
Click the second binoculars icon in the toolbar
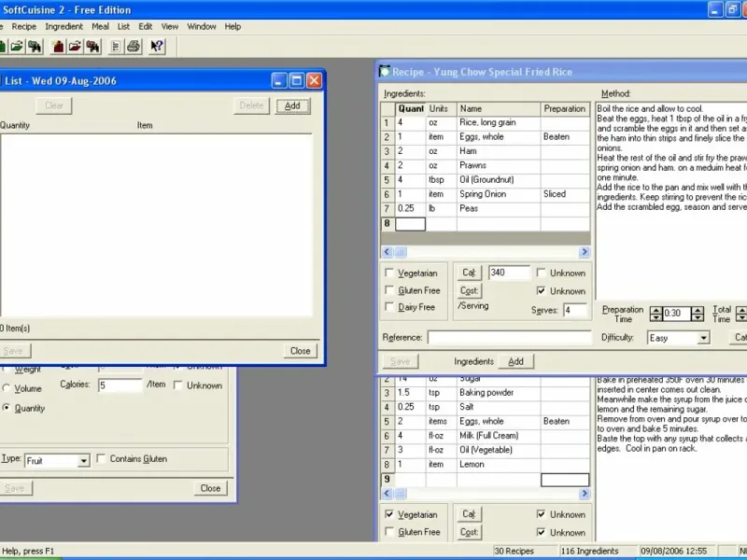(93, 46)
